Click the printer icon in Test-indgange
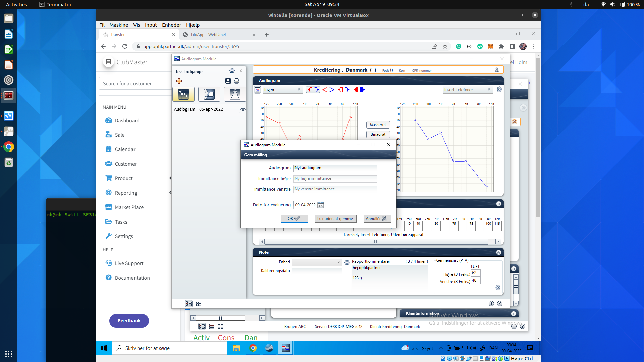The height and width of the screenshot is (362, 644). click(x=237, y=81)
